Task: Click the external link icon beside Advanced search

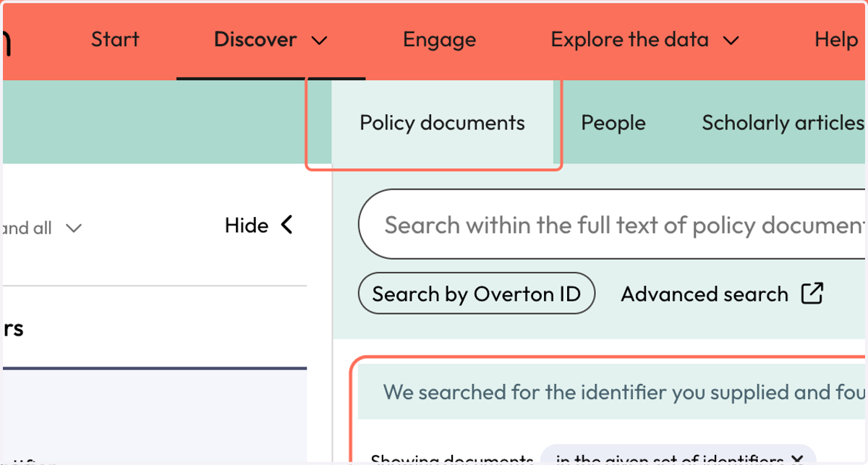Action: [x=812, y=294]
